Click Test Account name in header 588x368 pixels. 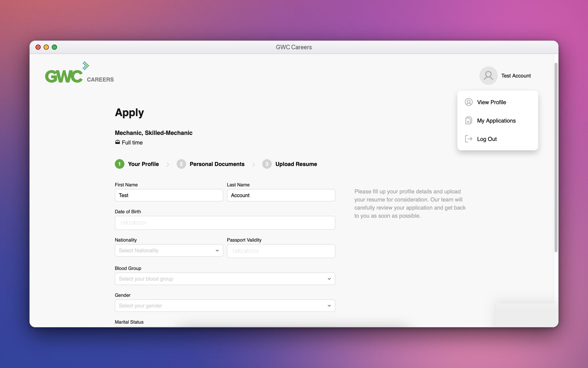coord(516,76)
